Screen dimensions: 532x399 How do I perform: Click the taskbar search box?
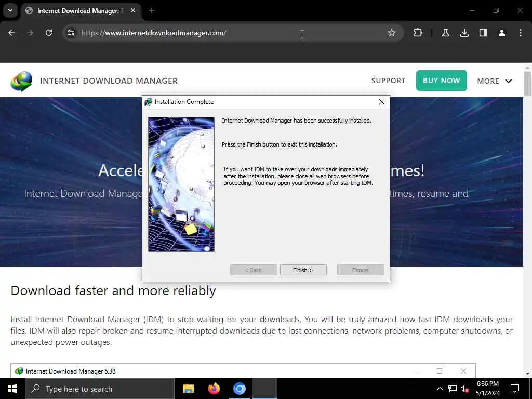coord(100,389)
